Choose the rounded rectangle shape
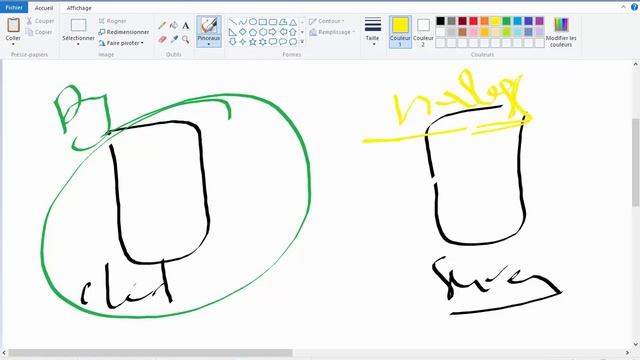Screen dimensions: 640x360 (273, 22)
